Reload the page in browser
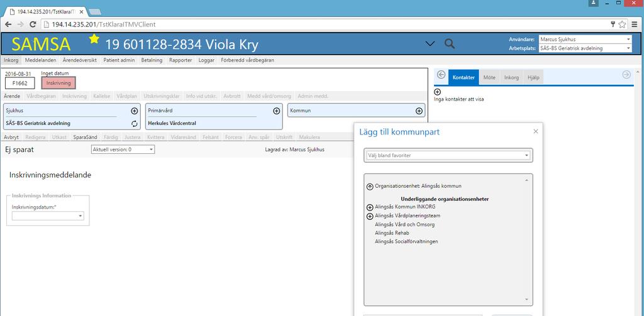 (33, 25)
